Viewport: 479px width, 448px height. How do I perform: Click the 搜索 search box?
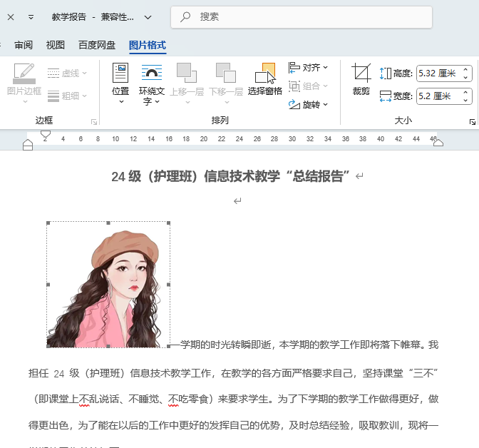click(302, 17)
